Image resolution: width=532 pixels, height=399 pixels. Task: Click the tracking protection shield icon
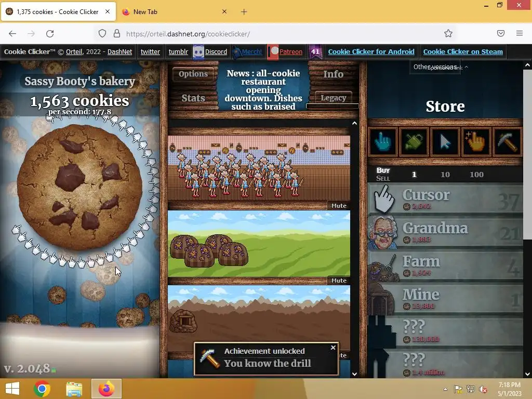(x=102, y=34)
